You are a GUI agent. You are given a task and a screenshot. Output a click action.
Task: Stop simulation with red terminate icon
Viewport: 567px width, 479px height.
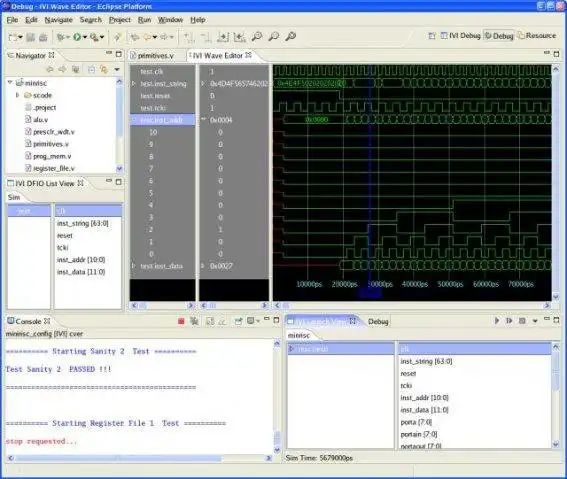point(182,321)
